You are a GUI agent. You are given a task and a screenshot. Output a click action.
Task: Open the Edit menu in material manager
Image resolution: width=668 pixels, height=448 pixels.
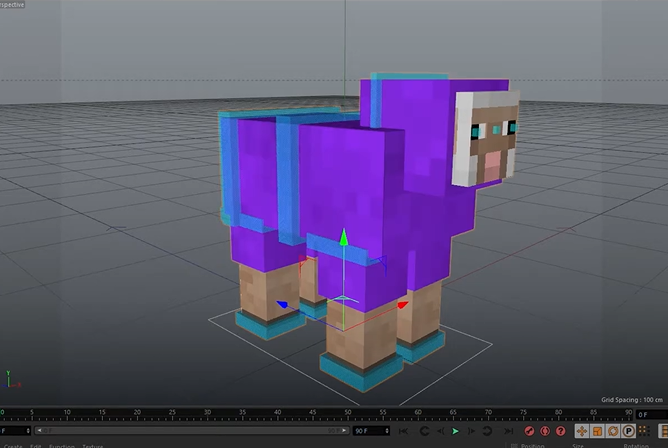35,446
